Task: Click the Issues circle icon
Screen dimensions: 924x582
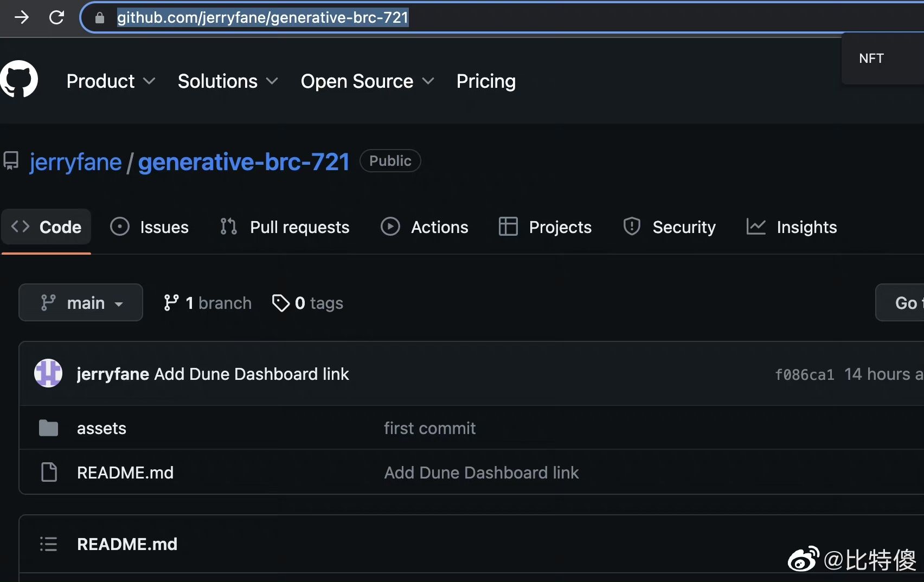Action: click(120, 227)
